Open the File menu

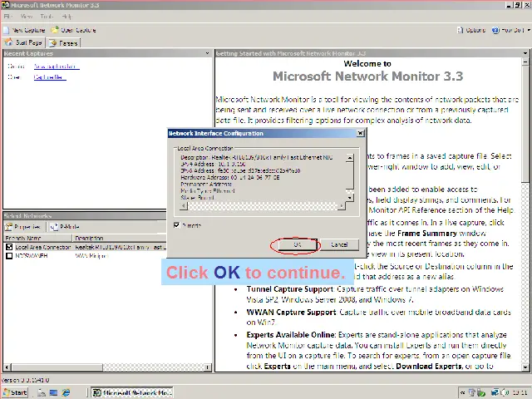pyautogui.click(x=7, y=17)
